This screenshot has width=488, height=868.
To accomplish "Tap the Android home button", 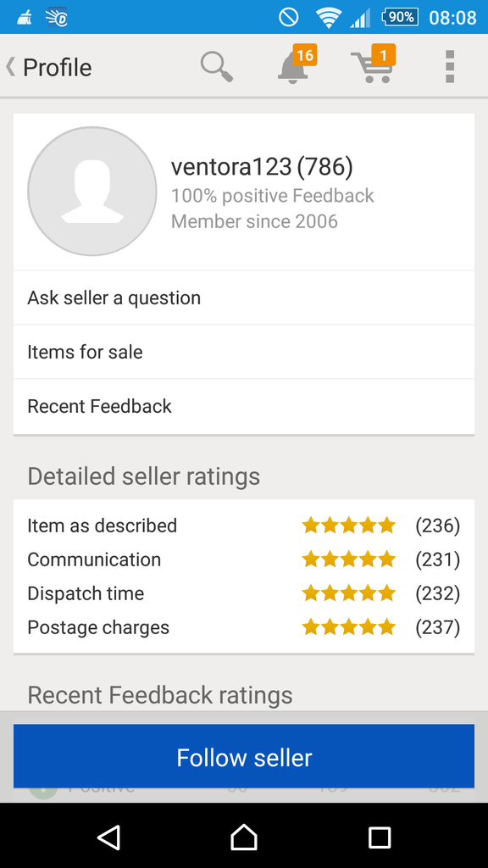I will point(244,837).
